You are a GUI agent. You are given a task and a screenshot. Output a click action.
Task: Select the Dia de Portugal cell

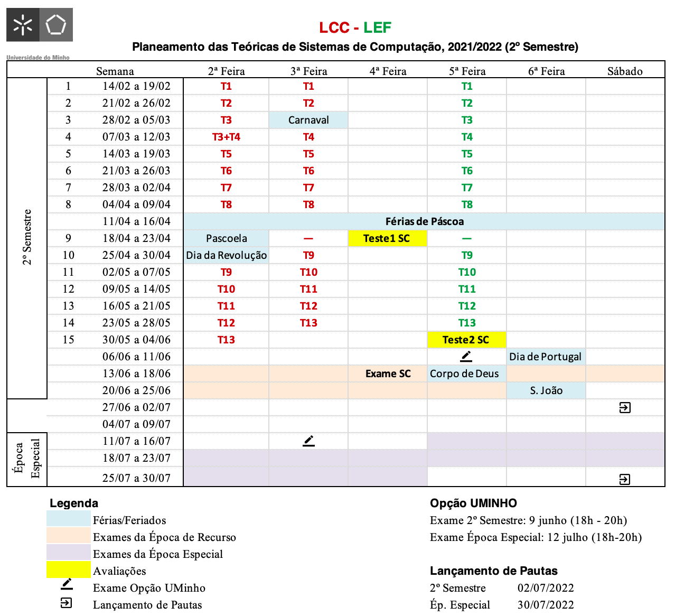click(x=546, y=357)
